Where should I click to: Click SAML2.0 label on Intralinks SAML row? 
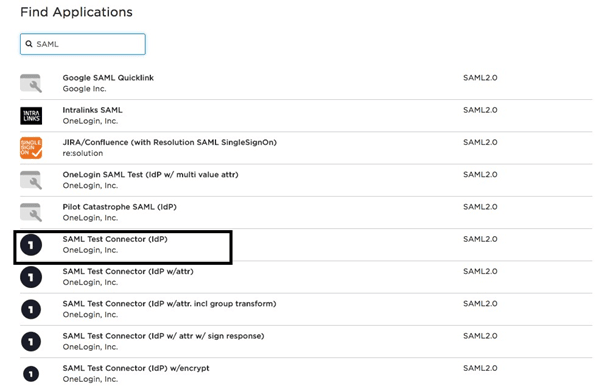[x=480, y=110]
